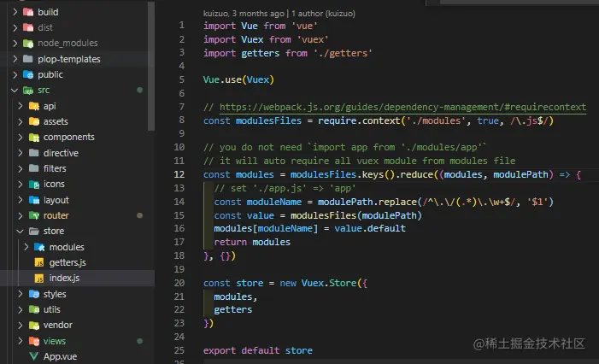Click the plop-templates folder icon
The image size is (599, 364).
coord(28,59)
